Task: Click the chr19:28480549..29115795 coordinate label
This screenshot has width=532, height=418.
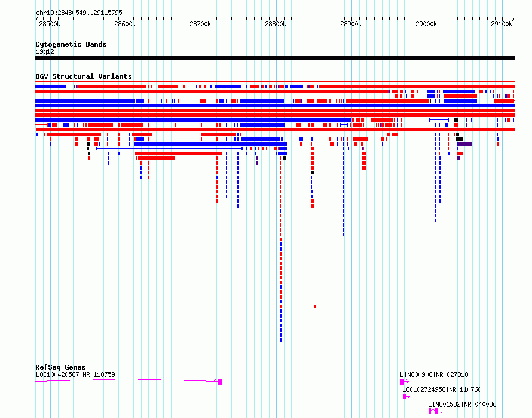Action: click(x=79, y=13)
